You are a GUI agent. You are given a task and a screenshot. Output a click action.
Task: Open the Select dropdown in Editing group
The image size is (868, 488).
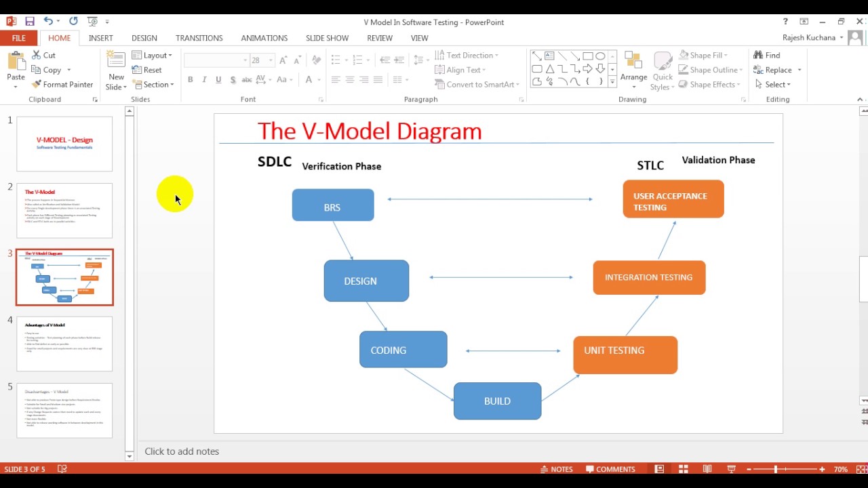click(772, 85)
